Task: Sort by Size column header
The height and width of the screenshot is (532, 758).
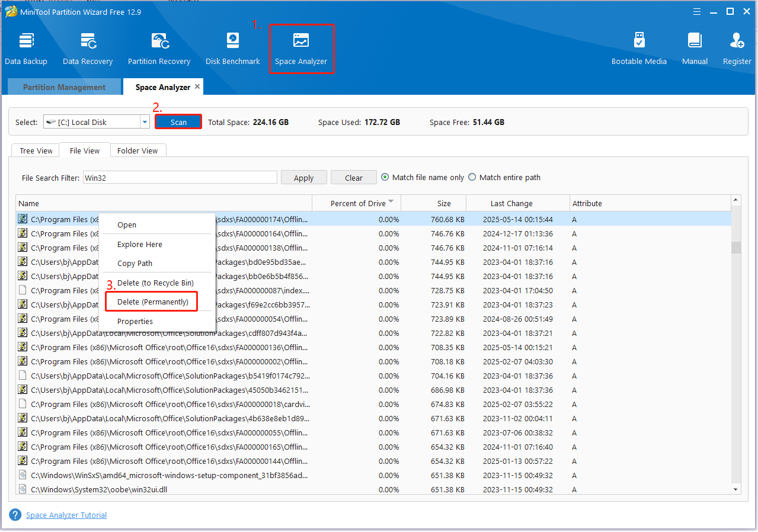Action: [x=434, y=203]
